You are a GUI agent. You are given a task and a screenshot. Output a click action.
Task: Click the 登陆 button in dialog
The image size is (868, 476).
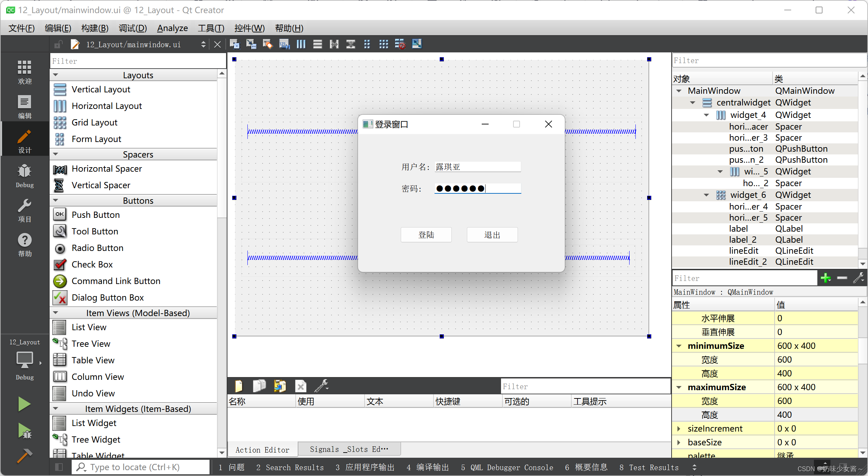coord(426,234)
